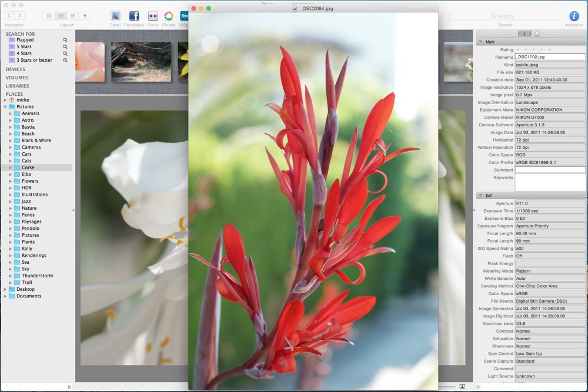Click the Picasa toolbar icon
This screenshot has height=392, width=588.
(x=169, y=16)
